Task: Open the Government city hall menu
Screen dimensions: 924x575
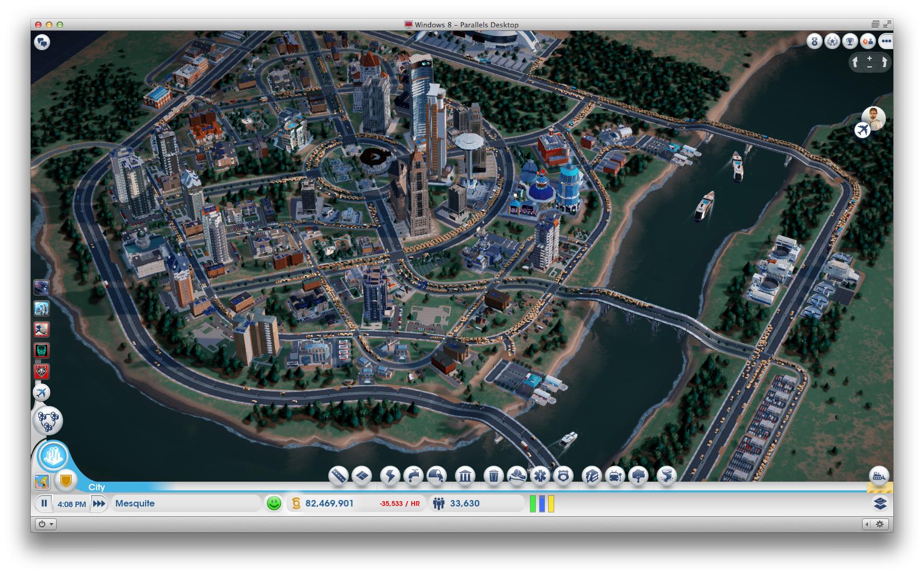Action: point(465,476)
